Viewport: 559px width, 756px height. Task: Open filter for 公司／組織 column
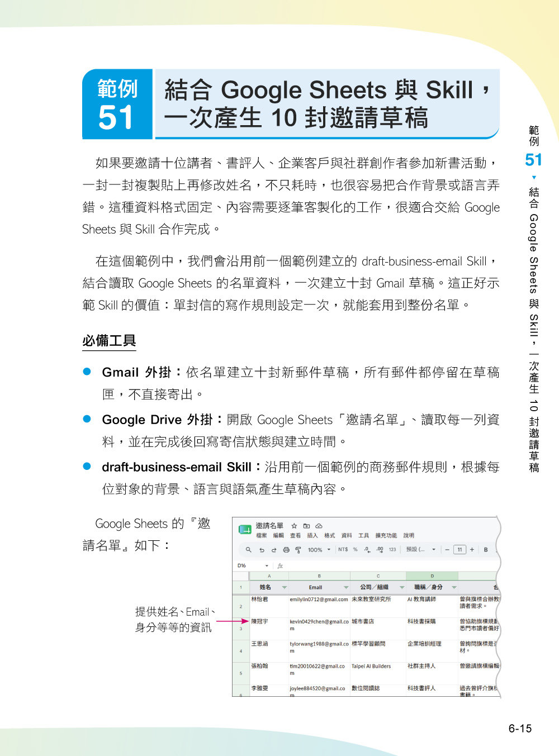pyautogui.click(x=401, y=587)
